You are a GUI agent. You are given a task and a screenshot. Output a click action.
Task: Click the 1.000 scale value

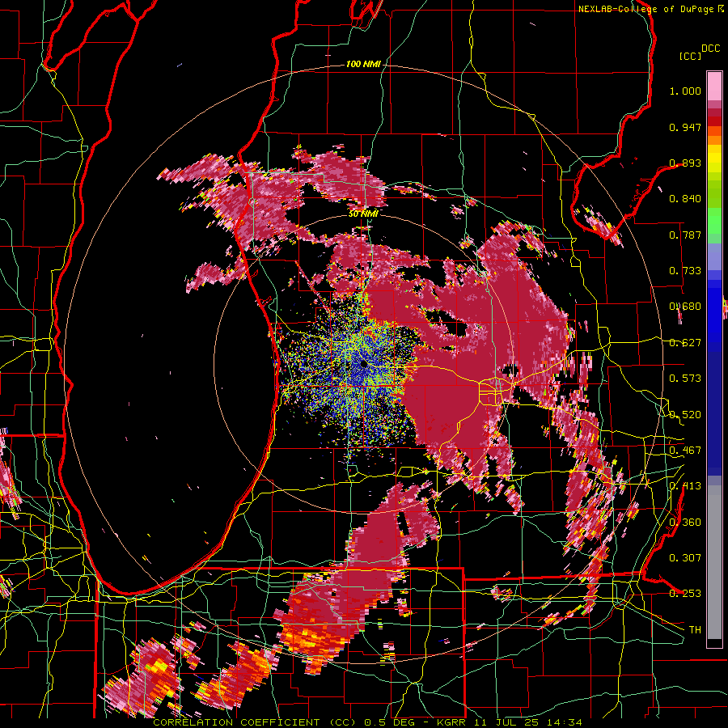tap(685, 91)
